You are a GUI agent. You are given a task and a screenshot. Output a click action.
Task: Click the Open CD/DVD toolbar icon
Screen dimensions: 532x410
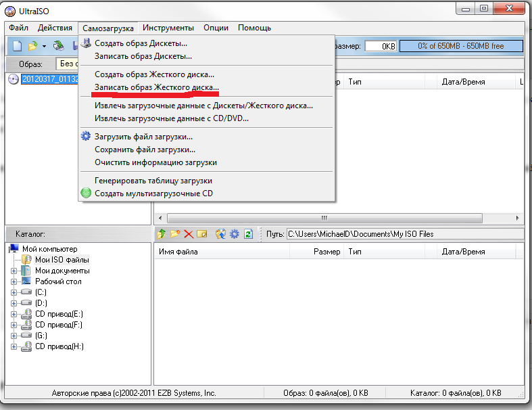point(59,46)
